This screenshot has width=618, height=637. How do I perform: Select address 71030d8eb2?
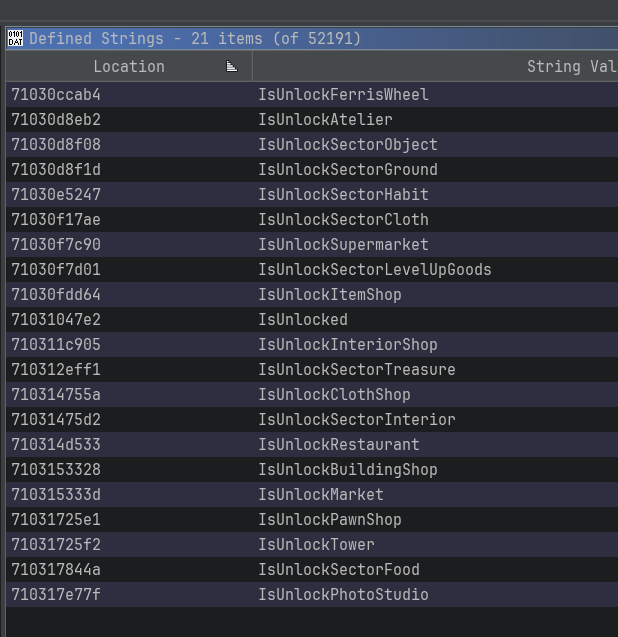[56, 119]
